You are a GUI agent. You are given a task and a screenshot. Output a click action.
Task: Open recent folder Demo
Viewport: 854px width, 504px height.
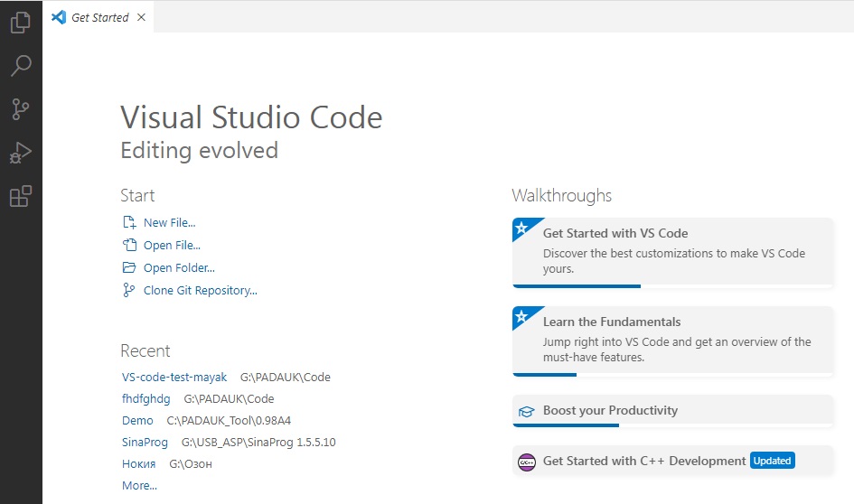pyautogui.click(x=137, y=420)
